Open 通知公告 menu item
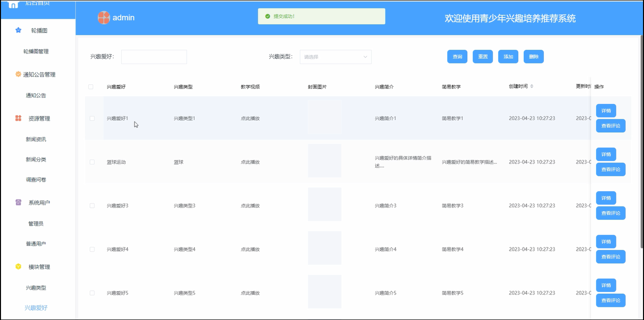This screenshot has height=320, width=644. click(x=36, y=95)
